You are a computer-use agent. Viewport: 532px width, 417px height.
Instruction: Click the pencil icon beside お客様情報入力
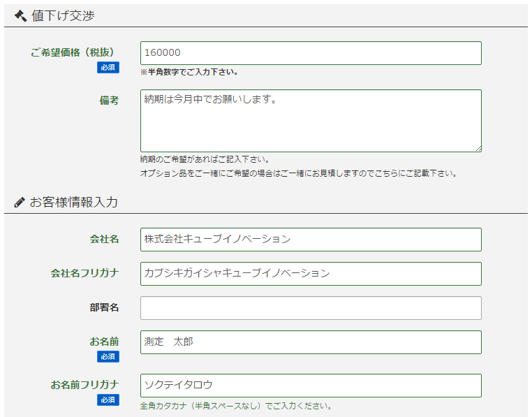click(x=20, y=203)
